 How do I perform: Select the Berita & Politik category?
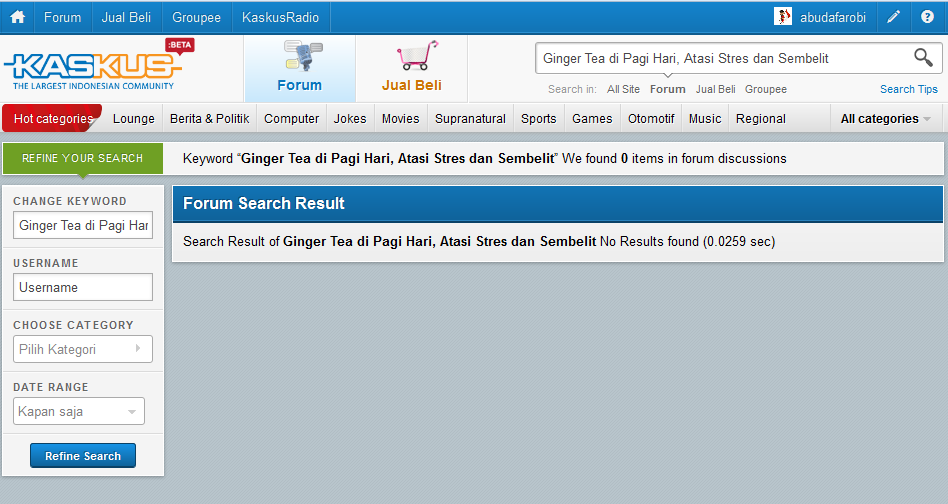(209, 118)
